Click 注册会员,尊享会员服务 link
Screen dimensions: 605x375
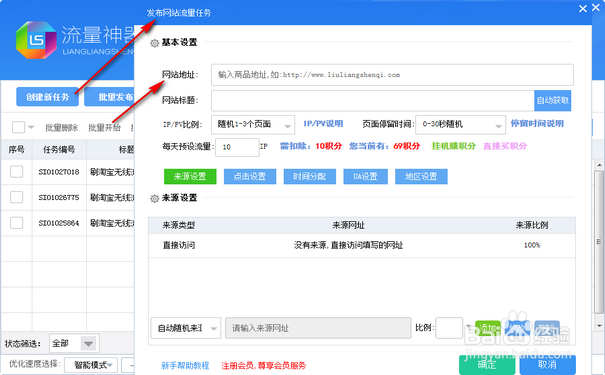pos(264,365)
